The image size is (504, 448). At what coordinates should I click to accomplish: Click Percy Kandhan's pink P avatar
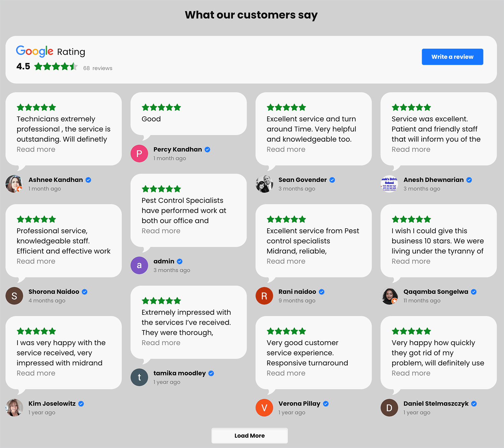click(139, 154)
